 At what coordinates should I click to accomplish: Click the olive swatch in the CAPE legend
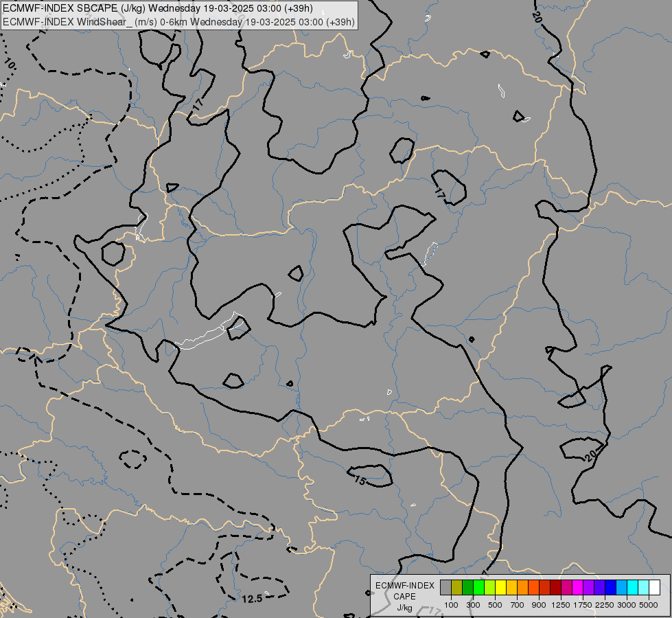pyautogui.click(x=457, y=588)
